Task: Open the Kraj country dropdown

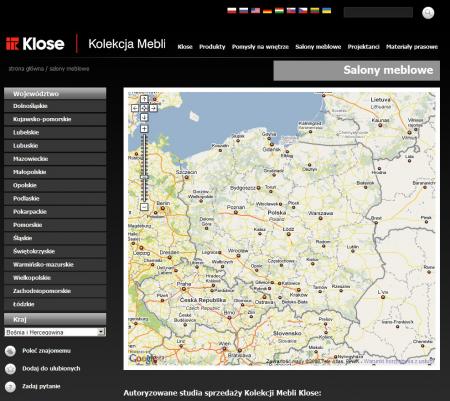Action: click(55, 332)
